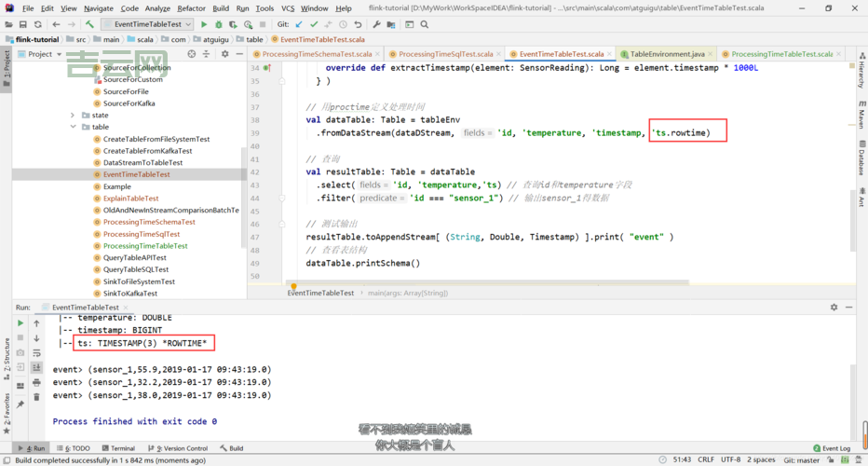The image size is (868, 466).
Task: Open EventTimeTableTest run configuration dropdown
Action: [149, 24]
